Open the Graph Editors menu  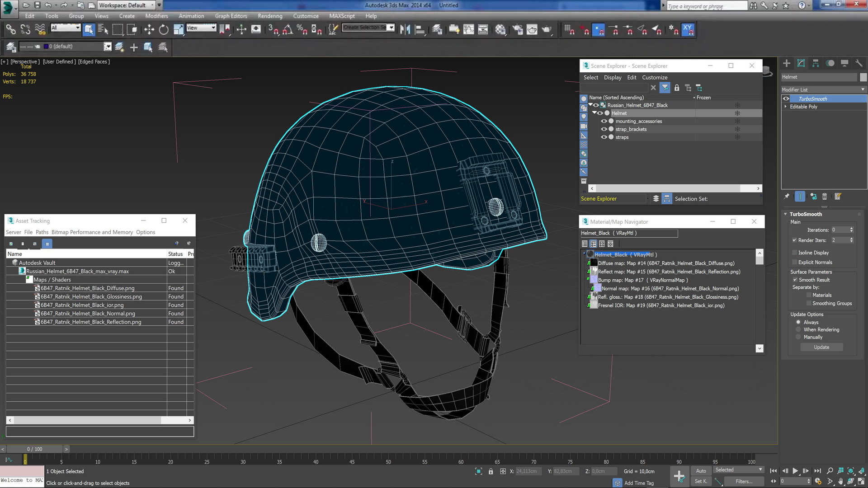coord(231,16)
